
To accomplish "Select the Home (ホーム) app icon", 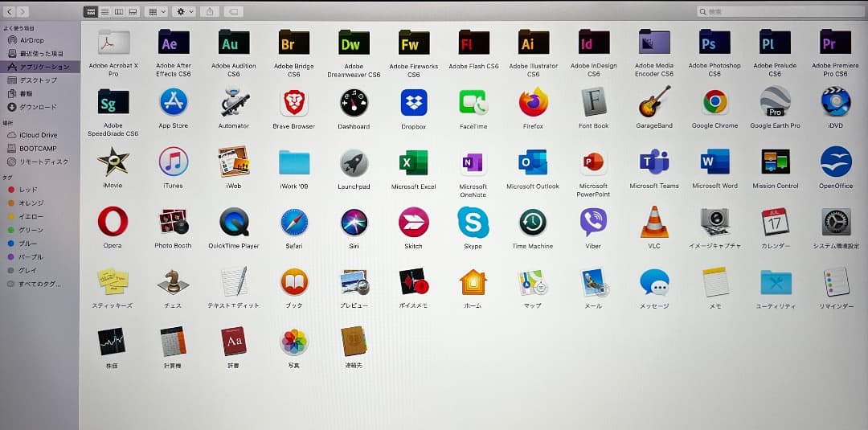I will pyautogui.click(x=473, y=281).
